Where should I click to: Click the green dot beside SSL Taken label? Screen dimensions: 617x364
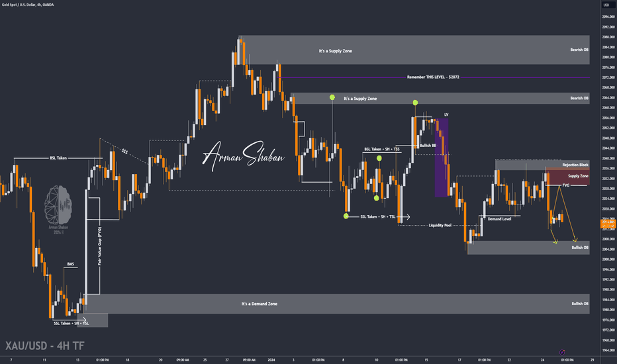coord(346,216)
